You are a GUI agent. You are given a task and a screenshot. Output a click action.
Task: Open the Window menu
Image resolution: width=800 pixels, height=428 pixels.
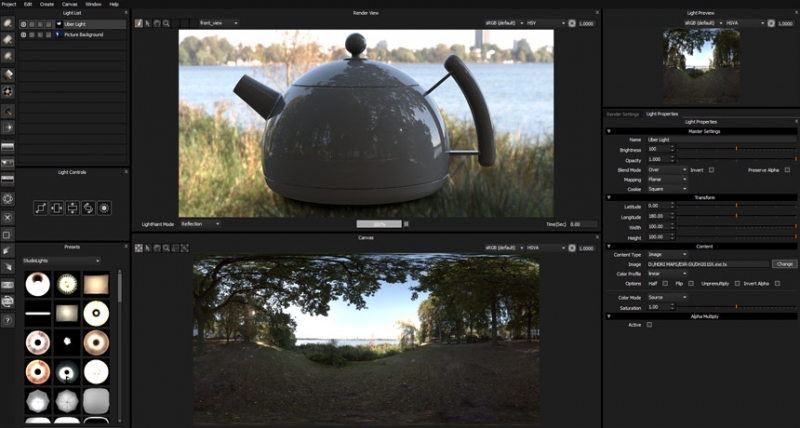click(93, 4)
